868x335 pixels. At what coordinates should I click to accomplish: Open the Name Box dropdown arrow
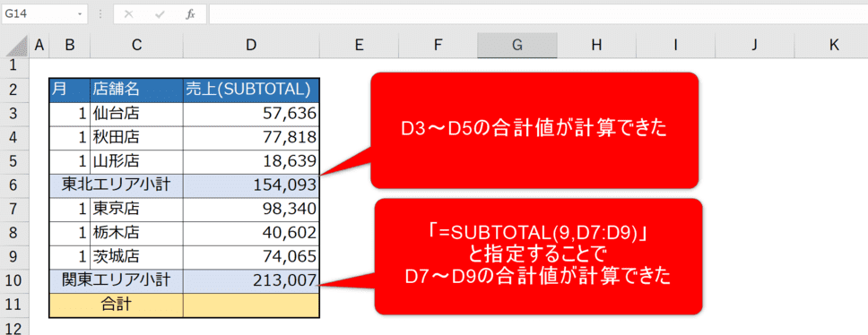pos(81,14)
